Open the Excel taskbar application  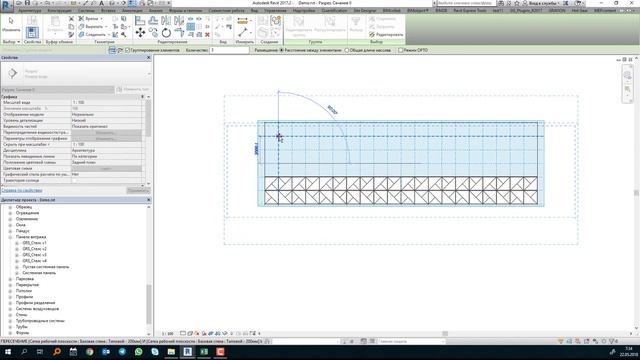point(204,351)
